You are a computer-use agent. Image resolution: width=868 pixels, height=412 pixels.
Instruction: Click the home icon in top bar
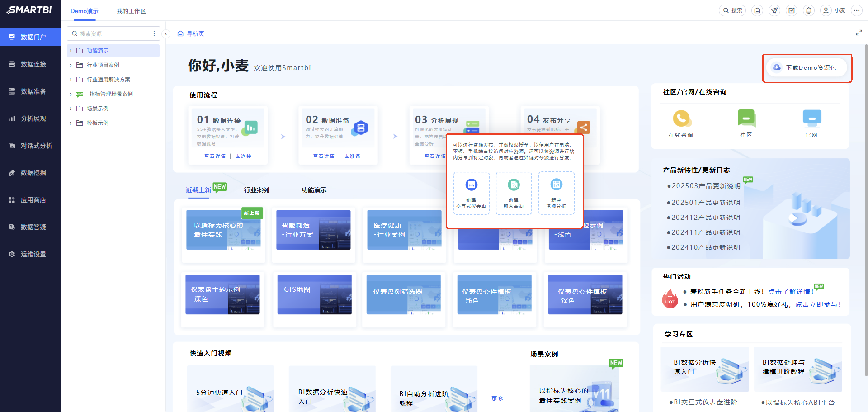[757, 10]
